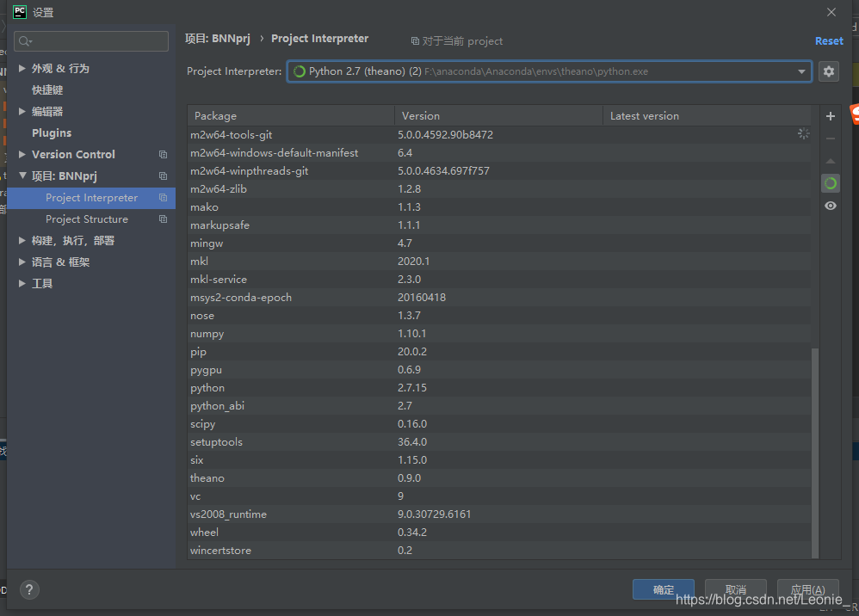Expand the 语言 & 框架 section
This screenshot has height=616, width=859.
[22, 262]
